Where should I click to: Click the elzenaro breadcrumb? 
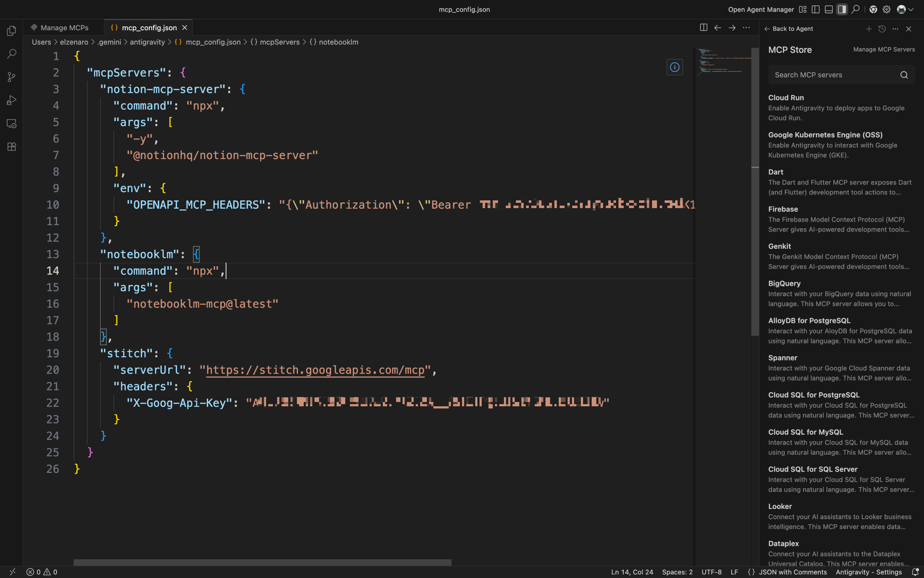74,42
